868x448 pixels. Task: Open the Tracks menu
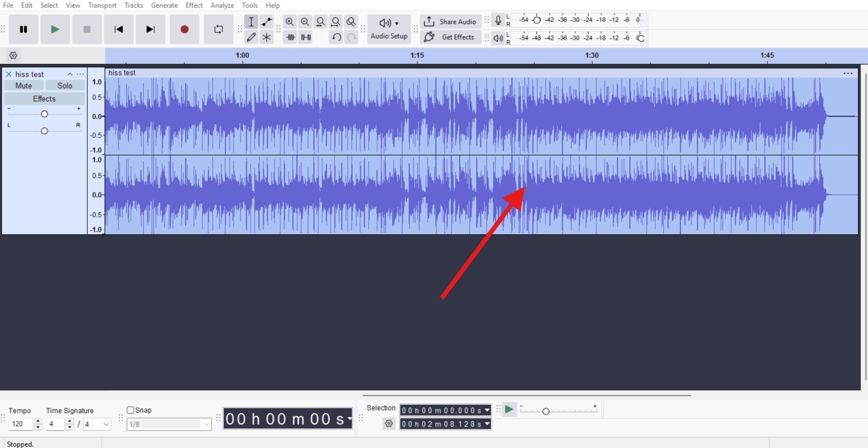134,5
